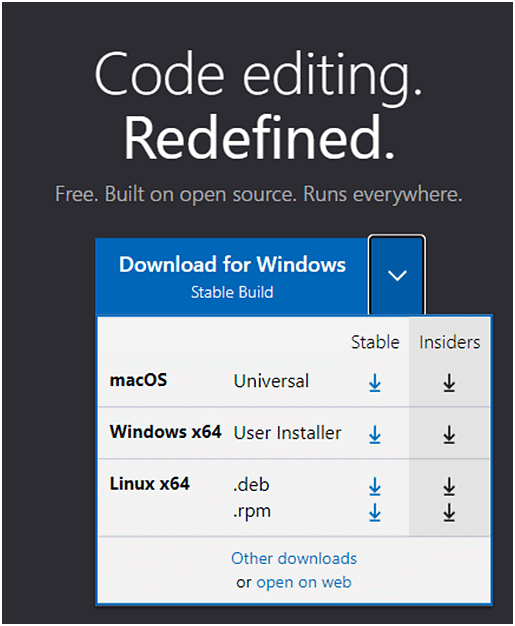Screen dimensions: 515x626
Task: Click the Free. Built on open source tagline
Action: point(258,194)
